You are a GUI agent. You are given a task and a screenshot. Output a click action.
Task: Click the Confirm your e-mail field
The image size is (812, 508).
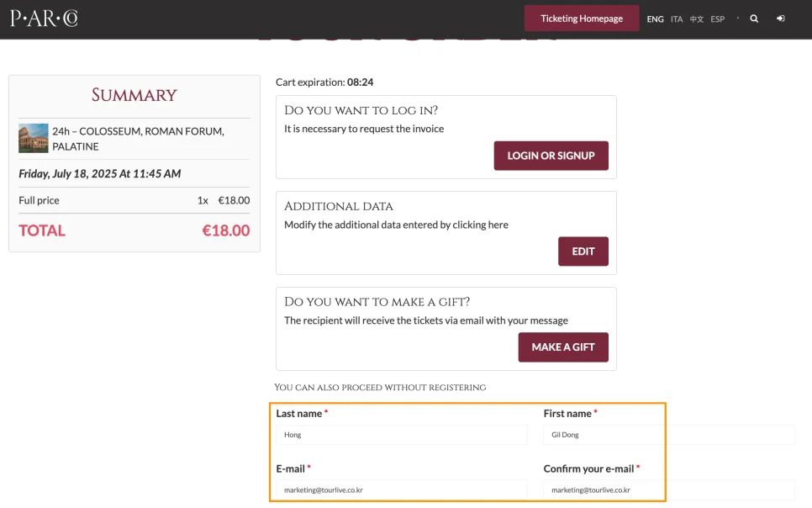click(668, 489)
